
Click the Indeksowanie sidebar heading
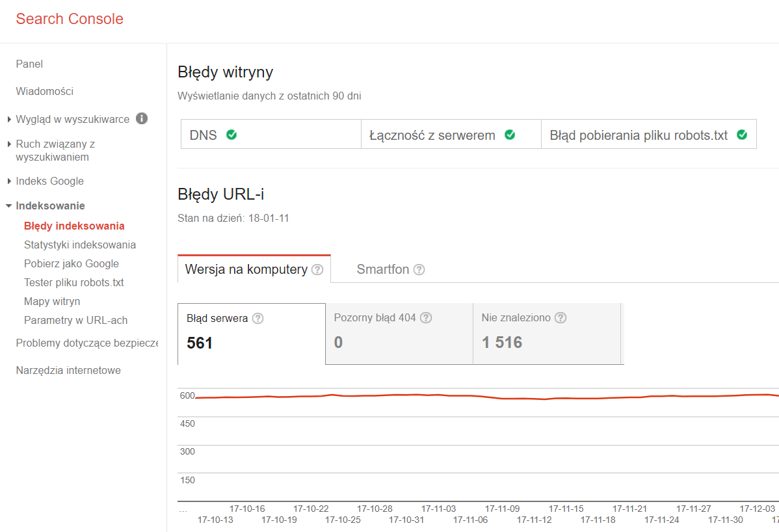(x=50, y=206)
